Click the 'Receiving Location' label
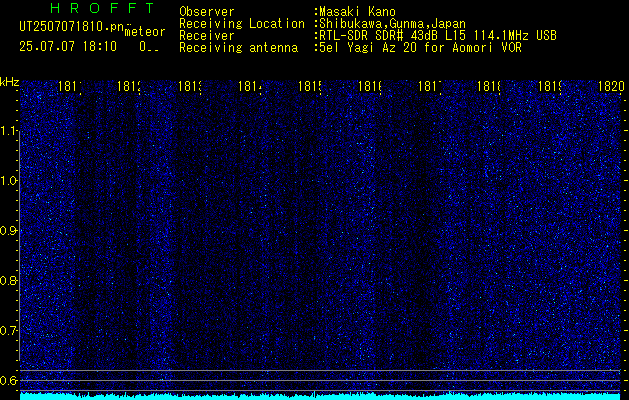Viewport: 629px width, 400px height. coord(242,24)
